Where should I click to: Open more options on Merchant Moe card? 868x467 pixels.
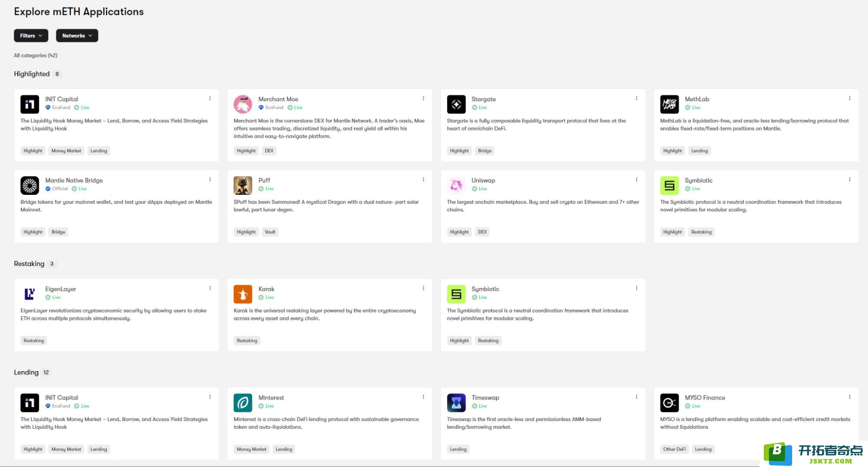click(x=423, y=99)
